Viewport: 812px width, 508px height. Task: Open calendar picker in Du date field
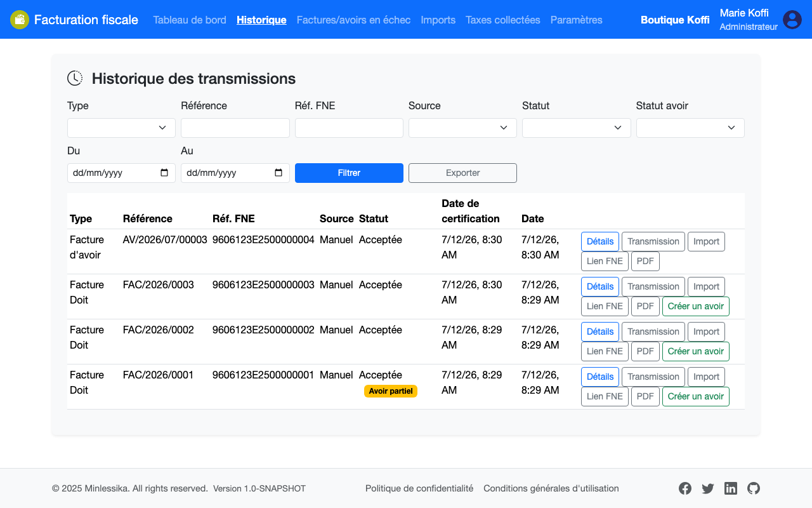click(x=164, y=173)
